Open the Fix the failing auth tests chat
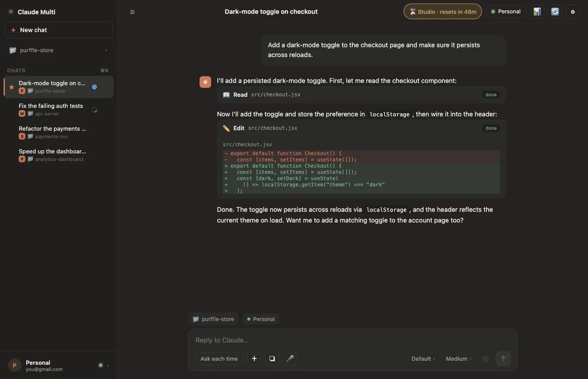Viewport: 588px width, 379px height. [x=58, y=110]
